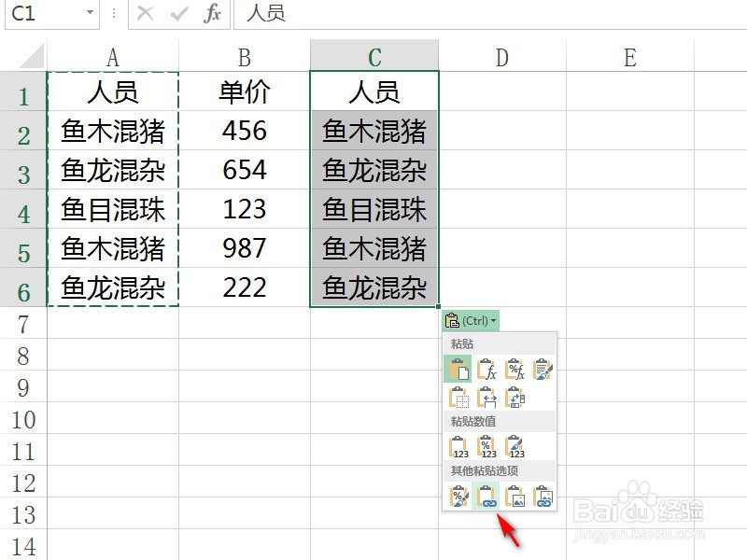Select cell B4 containing 123
This screenshot has width=747, height=560.
tap(245, 209)
